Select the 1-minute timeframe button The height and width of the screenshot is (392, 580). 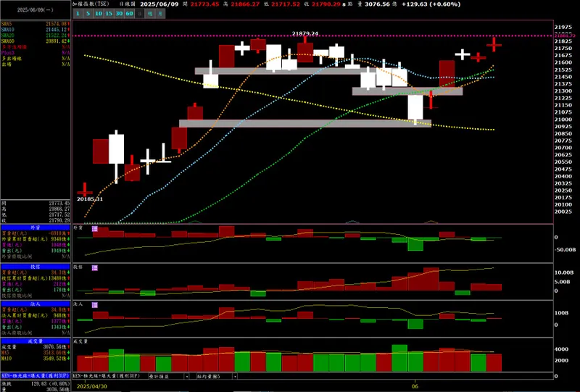pos(78,14)
